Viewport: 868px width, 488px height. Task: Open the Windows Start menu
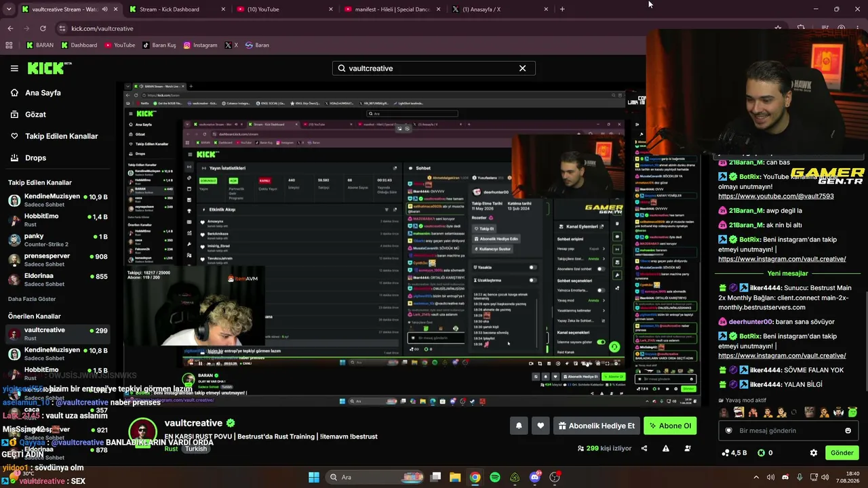313,477
